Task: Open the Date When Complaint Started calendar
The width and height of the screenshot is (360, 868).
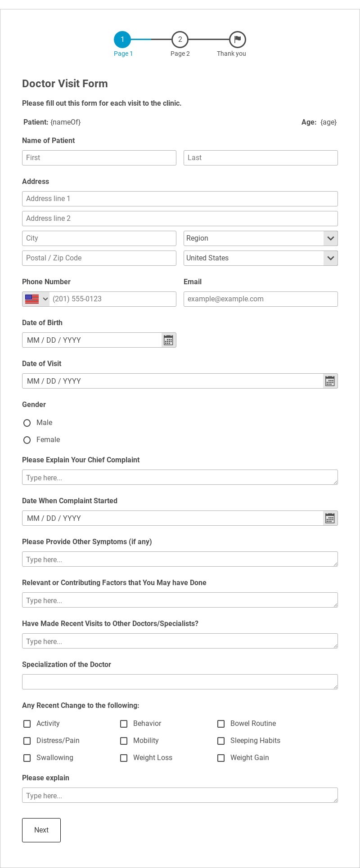Action: (x=330, y=518)
